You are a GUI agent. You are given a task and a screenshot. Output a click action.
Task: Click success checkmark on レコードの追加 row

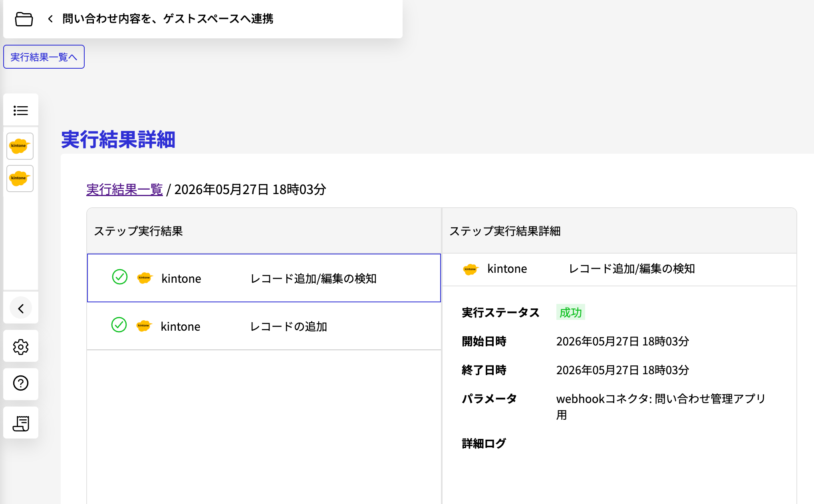(119, 325)
